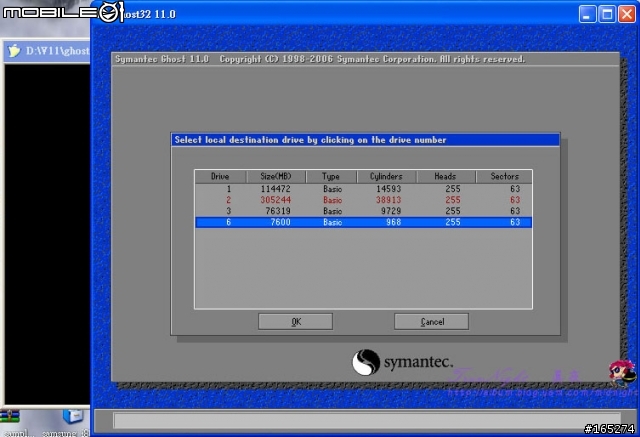Select drive 6 row with size 7600
Screen dimensions: 640x437
coord(363,222)
